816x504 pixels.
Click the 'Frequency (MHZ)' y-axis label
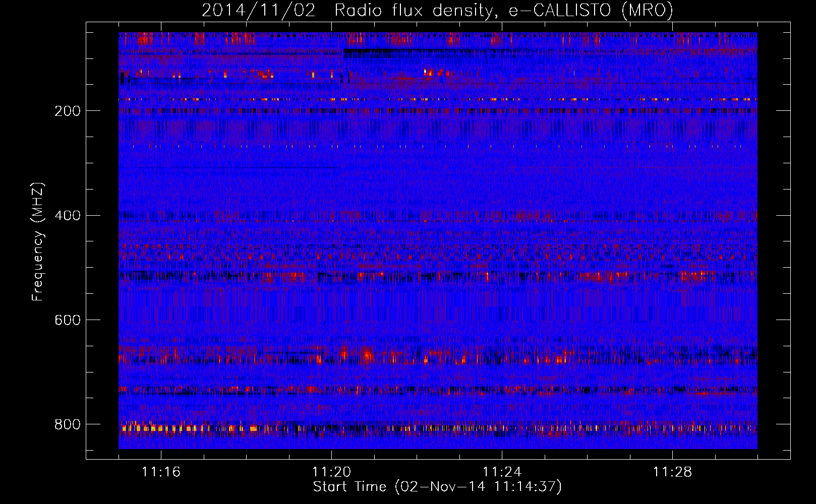click(38, 242)
